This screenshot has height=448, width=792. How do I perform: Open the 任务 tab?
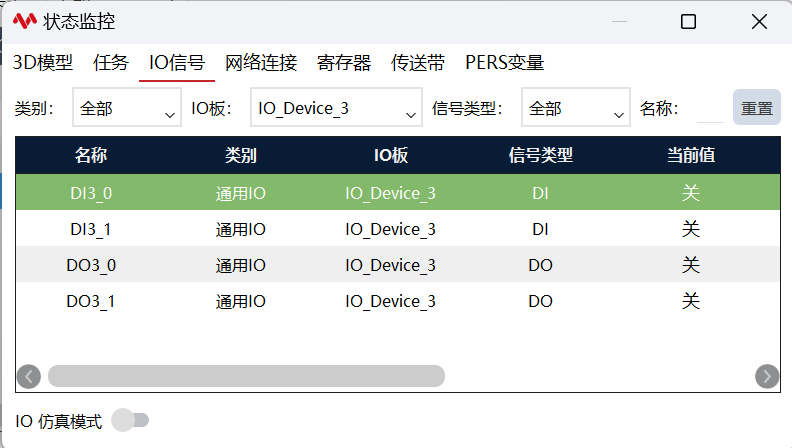[111, 63]
